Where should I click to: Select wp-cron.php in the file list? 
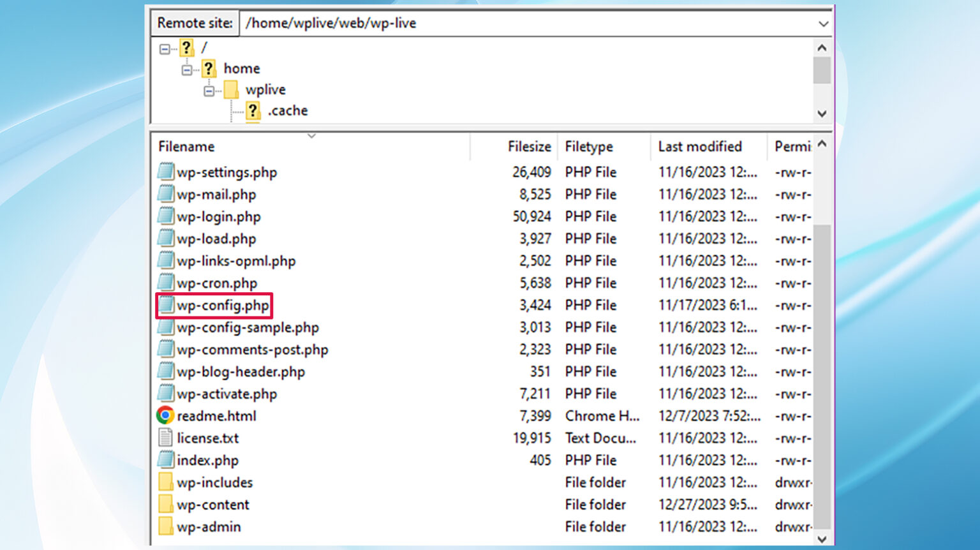(x=217, y=283)
